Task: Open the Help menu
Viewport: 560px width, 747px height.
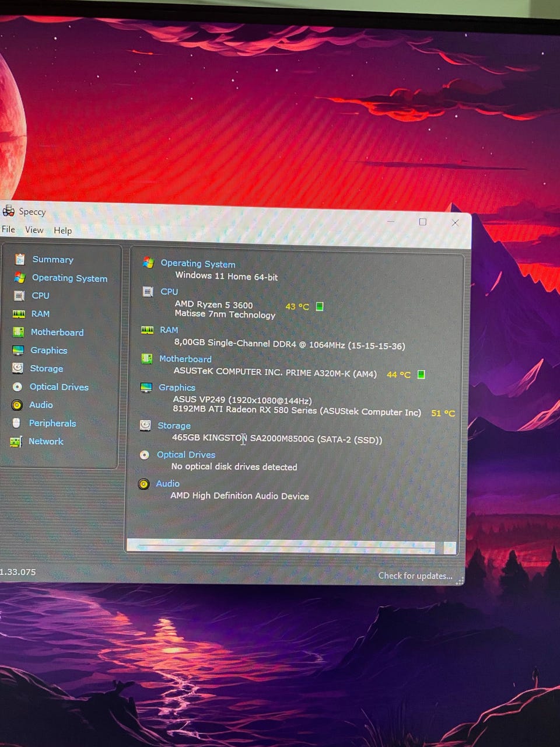Action: [62, 231]
